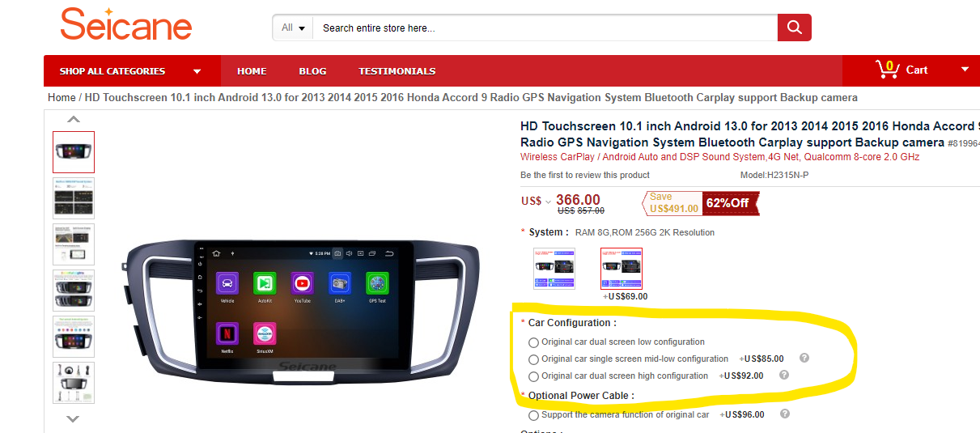Click the help icon beside US$96.00
Viewport: 980px width, 433px height.
[x=783, y=414]
